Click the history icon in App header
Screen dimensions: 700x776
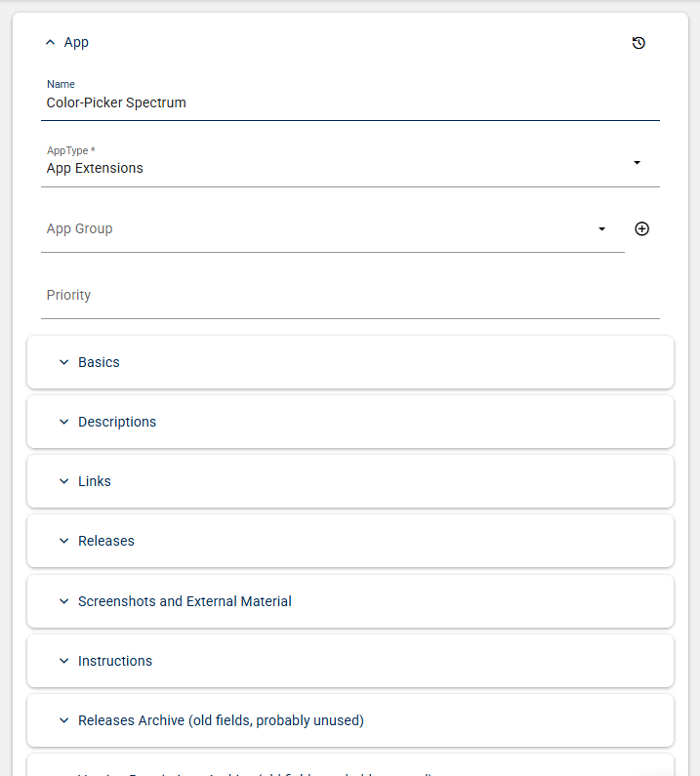(x=638, y=43)
